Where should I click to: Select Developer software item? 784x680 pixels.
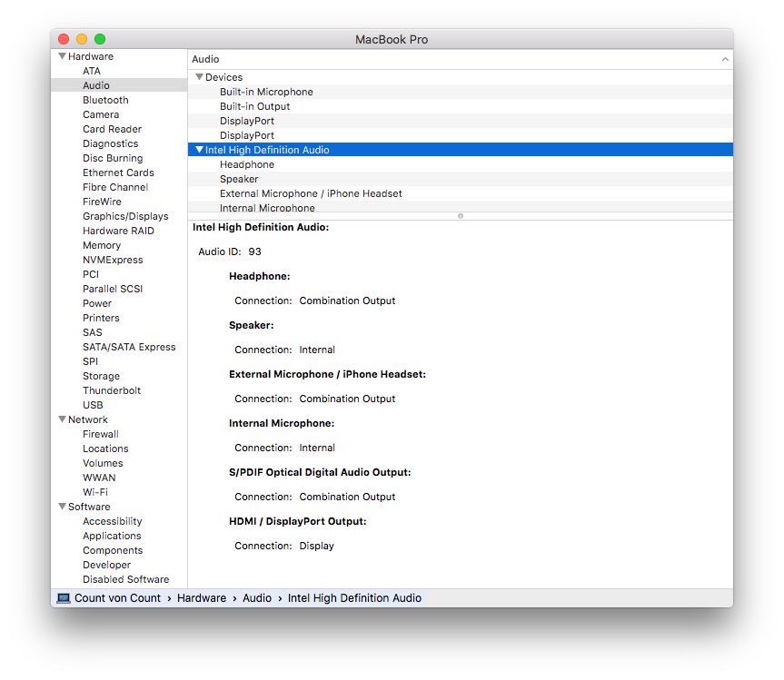(106, 565)
